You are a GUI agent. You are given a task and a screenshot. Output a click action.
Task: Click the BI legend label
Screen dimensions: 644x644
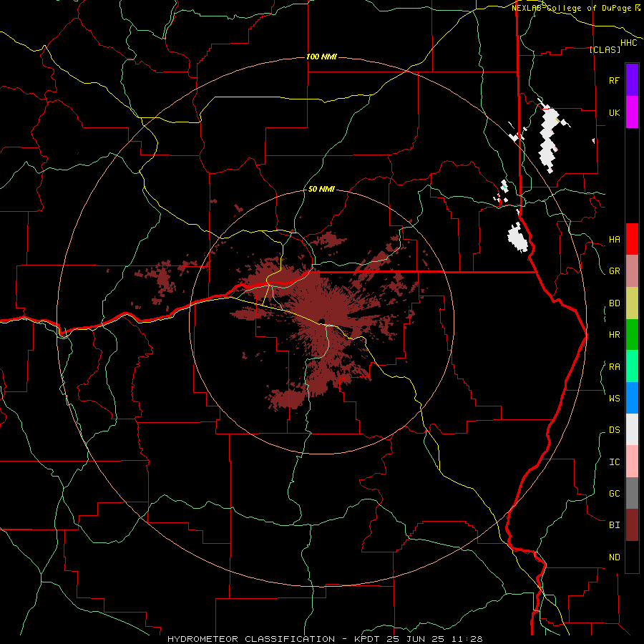(x=614, y=525)
